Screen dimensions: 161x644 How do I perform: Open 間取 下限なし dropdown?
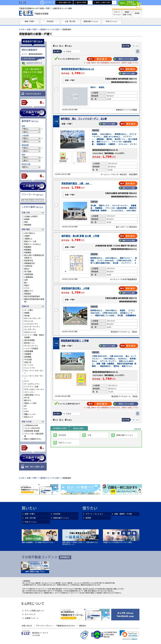[31, 157]
